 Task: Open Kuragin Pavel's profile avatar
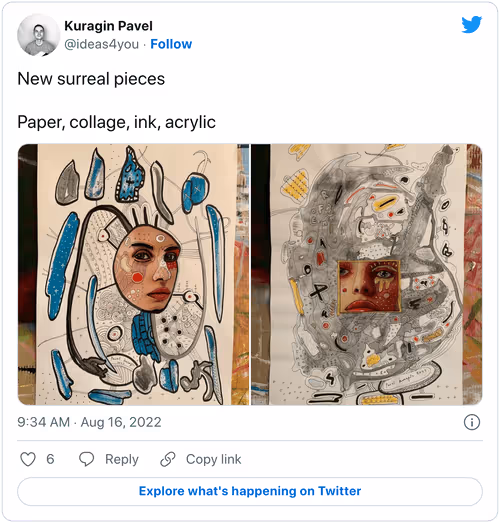(38, 35)
